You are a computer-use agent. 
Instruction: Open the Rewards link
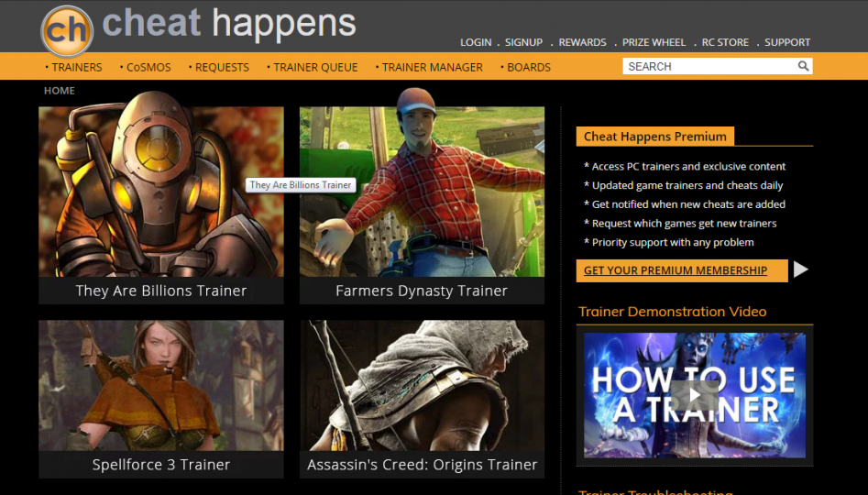[x=582, y=42]
